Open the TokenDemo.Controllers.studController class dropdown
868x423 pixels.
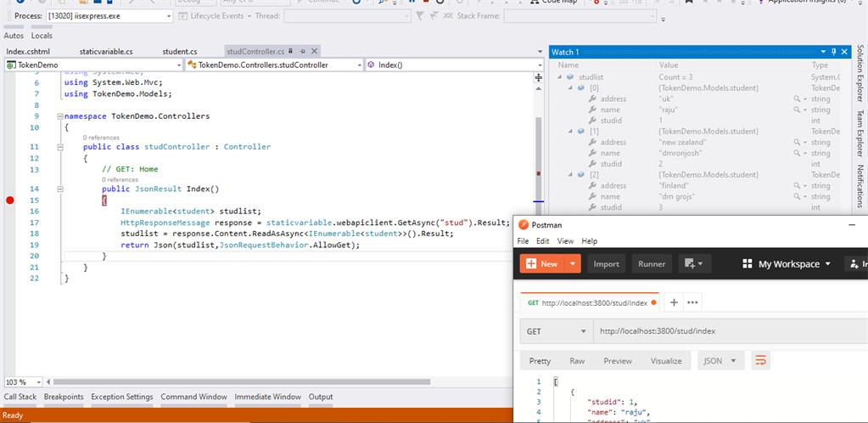pos(359,65)
